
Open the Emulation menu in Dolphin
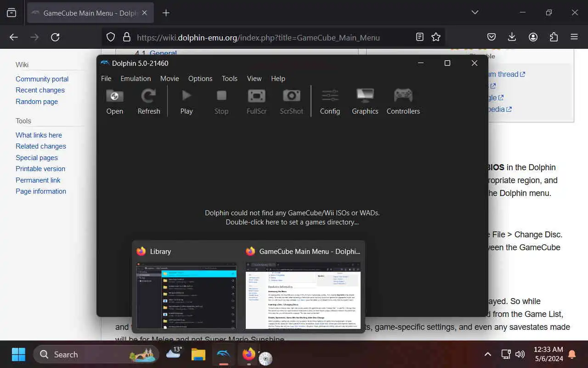(136, 79)
